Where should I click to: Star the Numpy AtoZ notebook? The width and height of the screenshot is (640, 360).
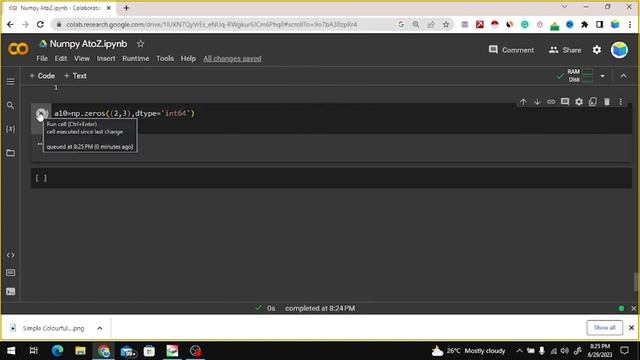[x=140, y=44]
